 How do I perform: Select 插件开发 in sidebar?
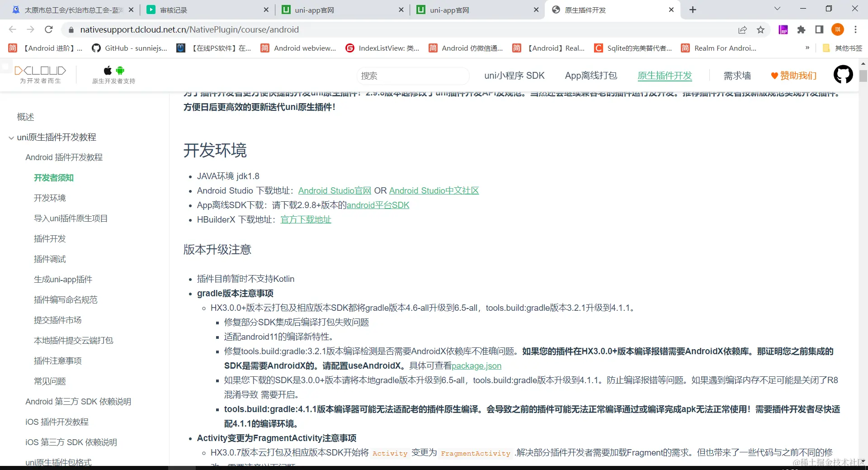pyautogui.click(x=50, y=238)
